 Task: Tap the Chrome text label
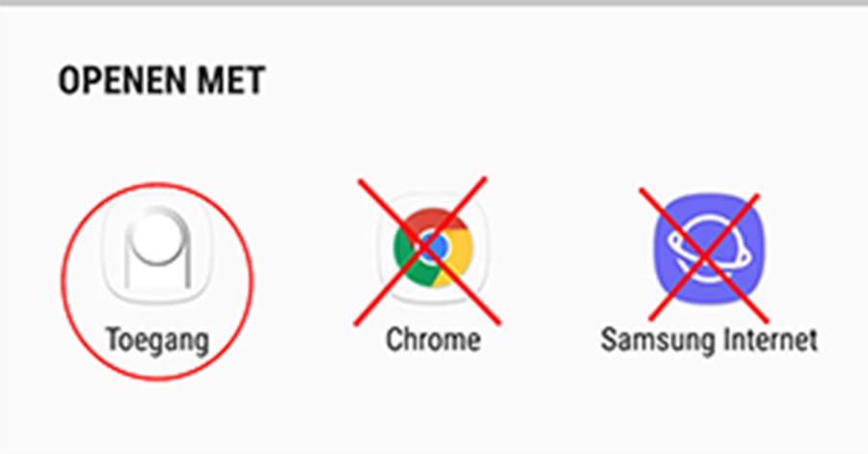(x=433, y=339)
